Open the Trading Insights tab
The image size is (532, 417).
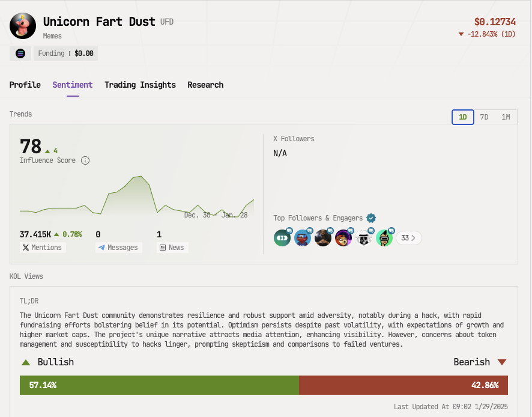(140, 85)
